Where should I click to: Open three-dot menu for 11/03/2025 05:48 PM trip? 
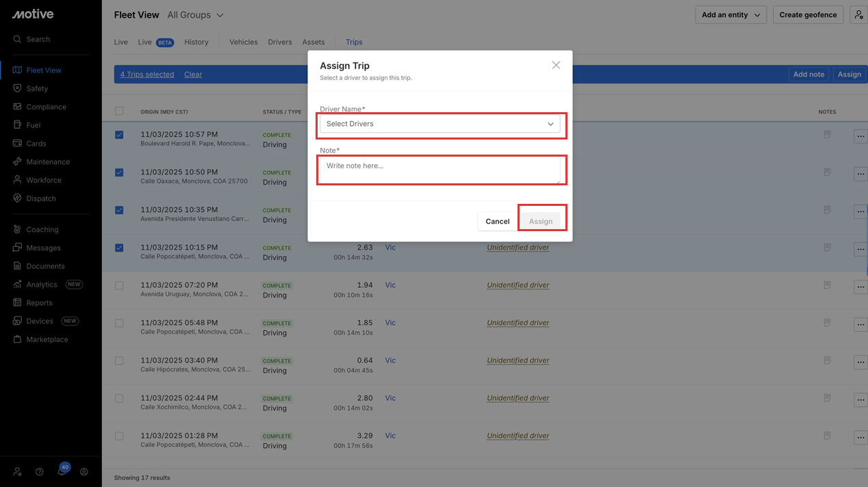point(860,325)
